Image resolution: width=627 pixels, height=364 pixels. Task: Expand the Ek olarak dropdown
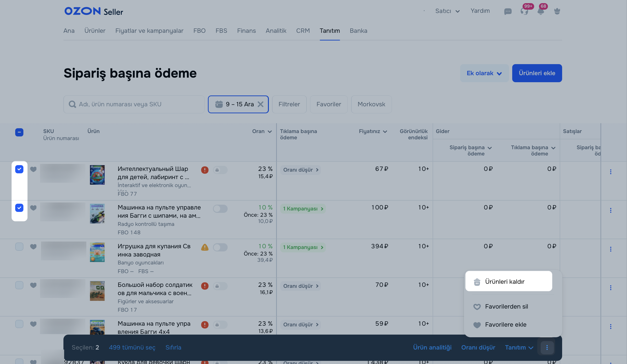click(x=484, y=73)
